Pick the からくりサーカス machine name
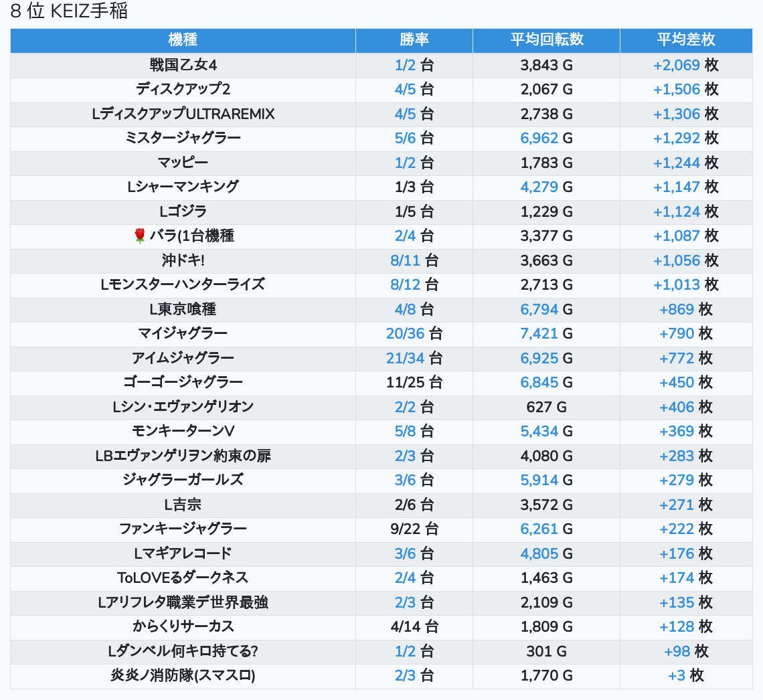This screenshot has height=700, width=763. [x=183, y=626]
